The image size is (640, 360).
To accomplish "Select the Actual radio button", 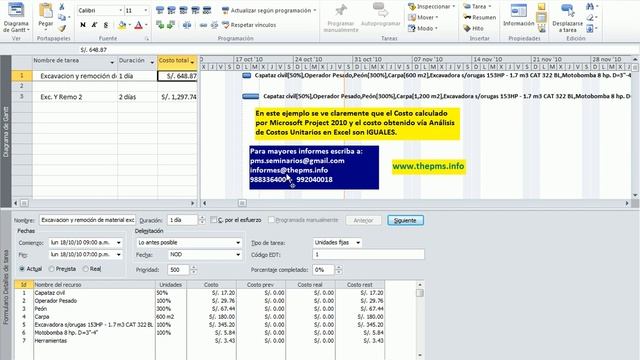I will pyautogui.click(x=22, y=269).
